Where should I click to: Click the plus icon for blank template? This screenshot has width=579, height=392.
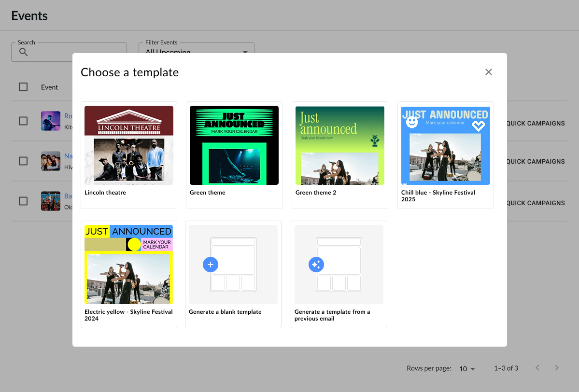click(211, 264)
